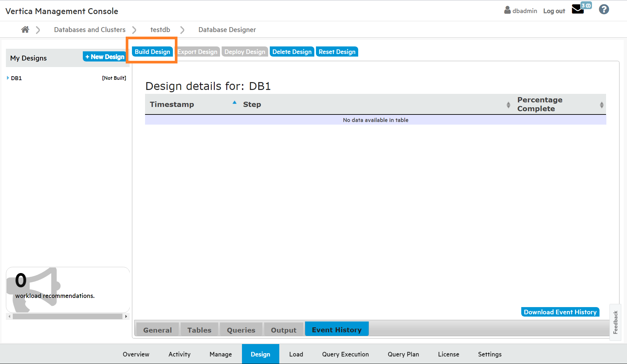This screenshot has height=364, width=627.
Task: Open the help question mark icon
Action: click(x=604, y=9)
